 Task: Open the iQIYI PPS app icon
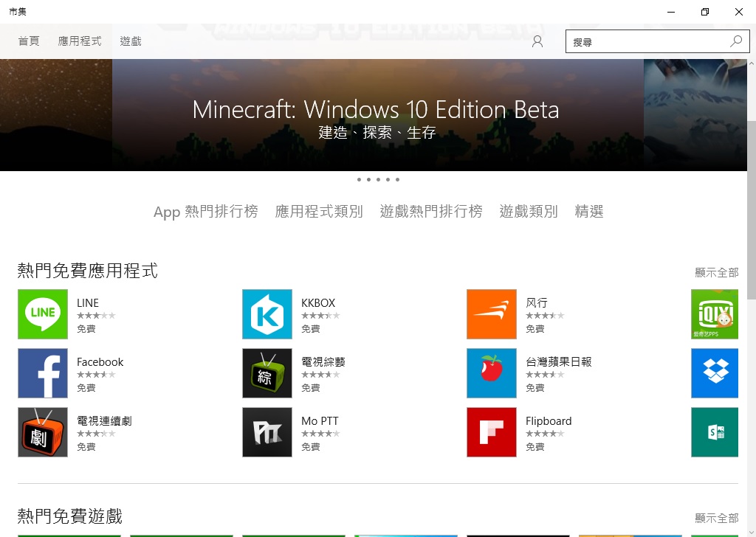(x=715, y=314)
